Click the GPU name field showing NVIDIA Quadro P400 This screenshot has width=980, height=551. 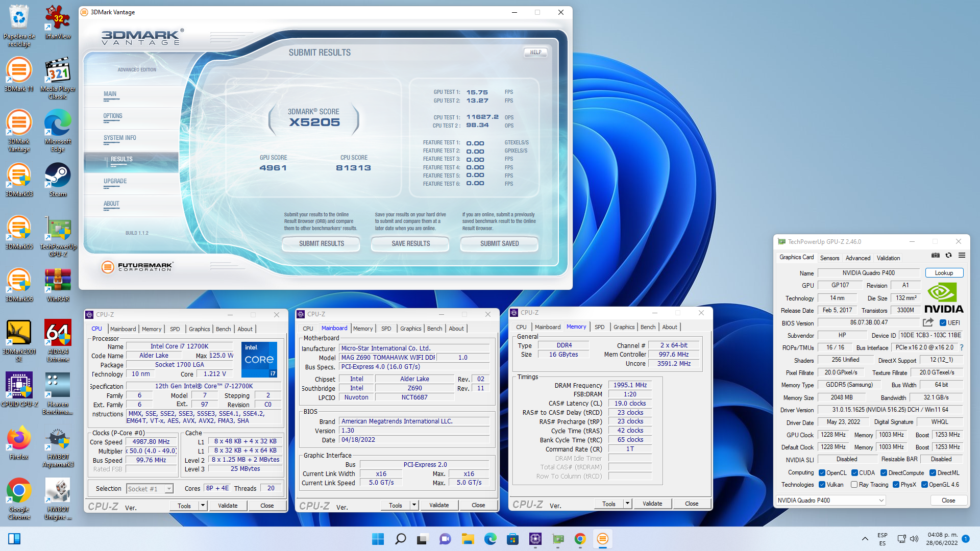(868, 273)
